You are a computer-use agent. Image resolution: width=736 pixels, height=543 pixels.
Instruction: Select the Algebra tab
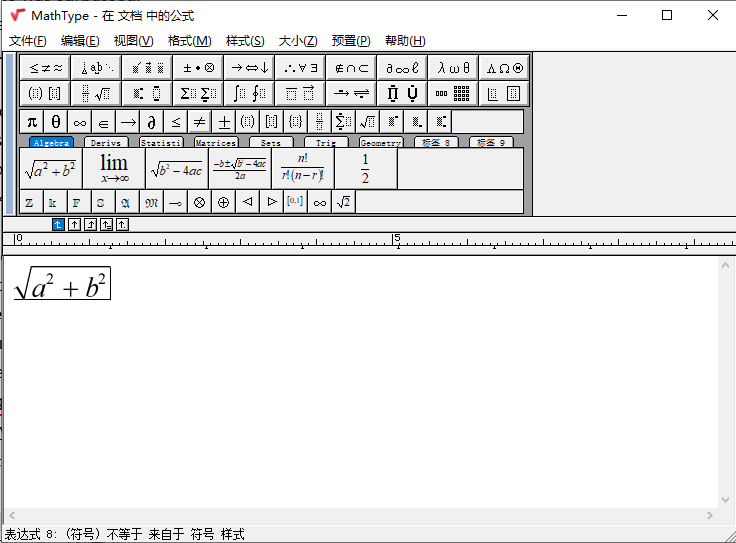(51, 142)
